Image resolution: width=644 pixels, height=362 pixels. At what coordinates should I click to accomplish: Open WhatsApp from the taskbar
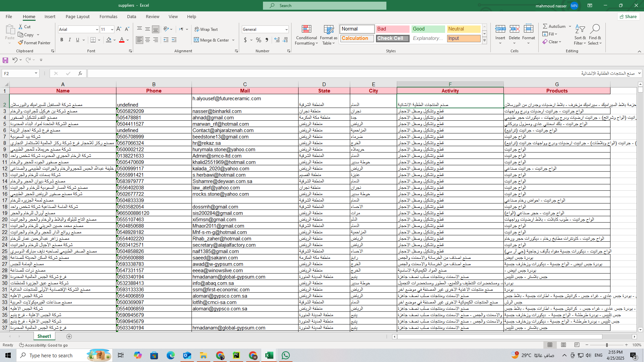tap(285, 355)
